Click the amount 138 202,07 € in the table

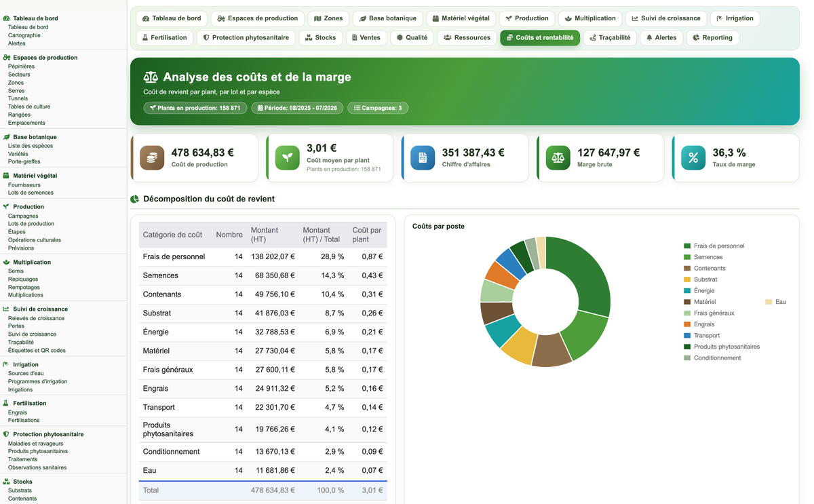(x=273, y=257)
